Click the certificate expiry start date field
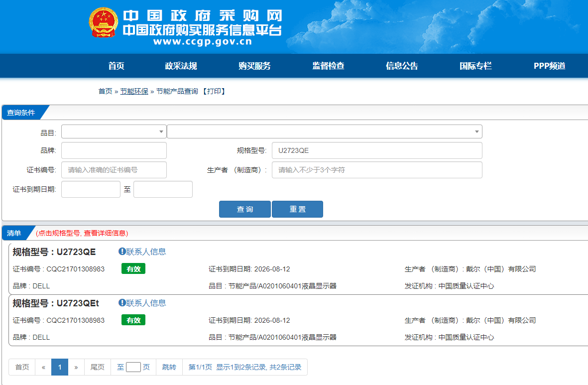The height and width of the screenshot is (385, 588). click(x=91, y=189)
